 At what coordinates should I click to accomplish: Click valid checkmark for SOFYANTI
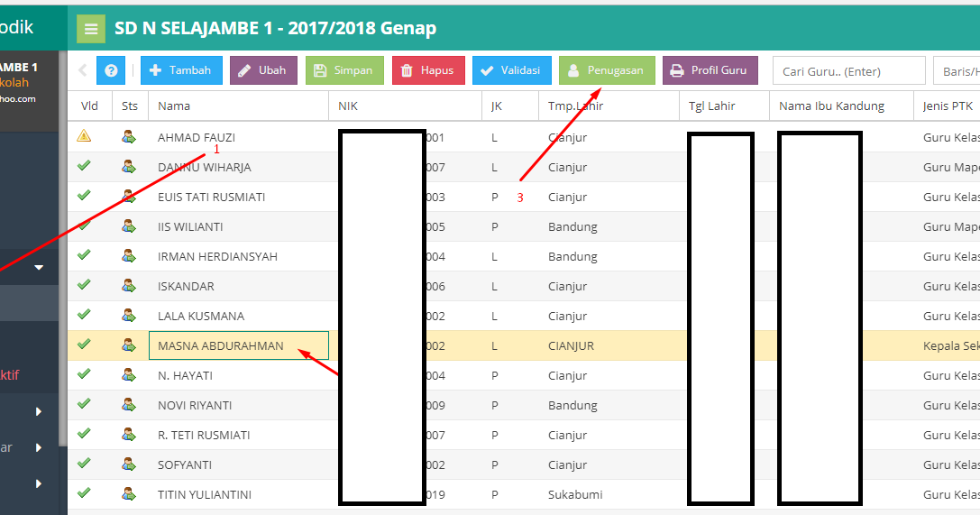click(x=84, y=463)
